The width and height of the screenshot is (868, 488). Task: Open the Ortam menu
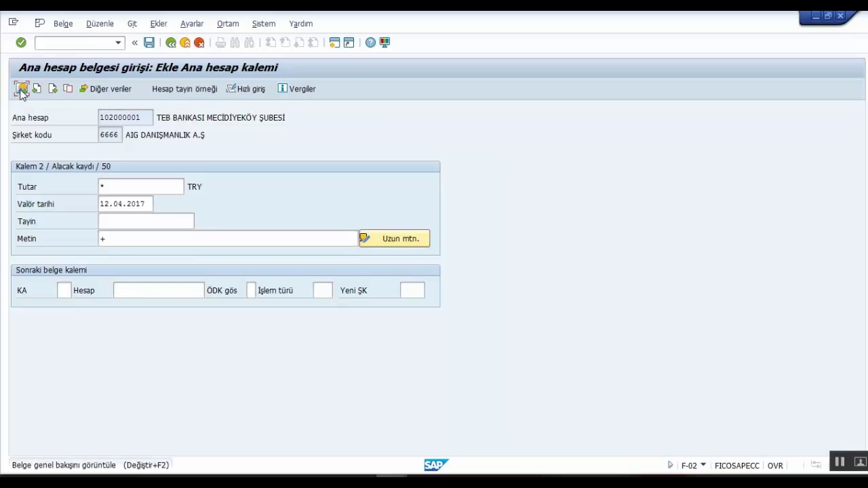[x=228, y=24]
